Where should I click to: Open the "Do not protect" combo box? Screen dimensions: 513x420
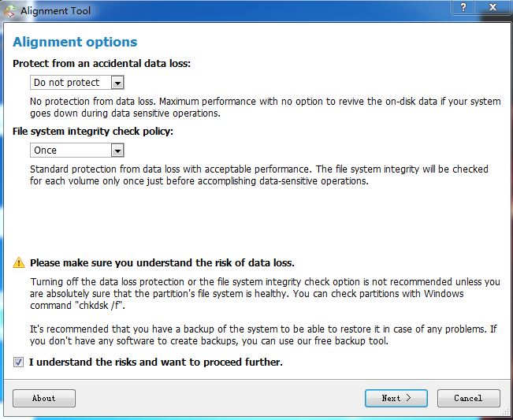(x=68, y=82)
